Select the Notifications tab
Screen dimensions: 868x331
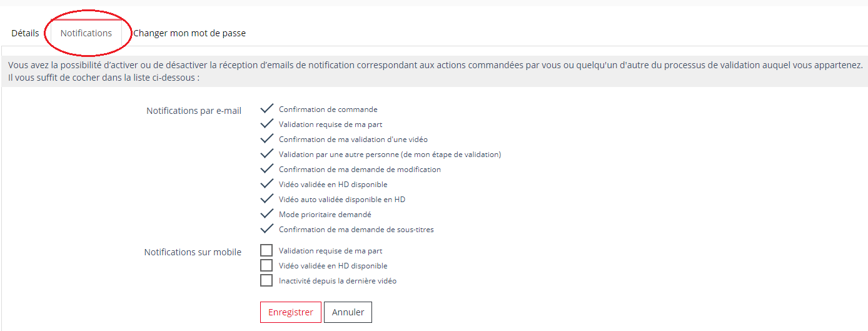pyautogui.click(x=86, y=33)
